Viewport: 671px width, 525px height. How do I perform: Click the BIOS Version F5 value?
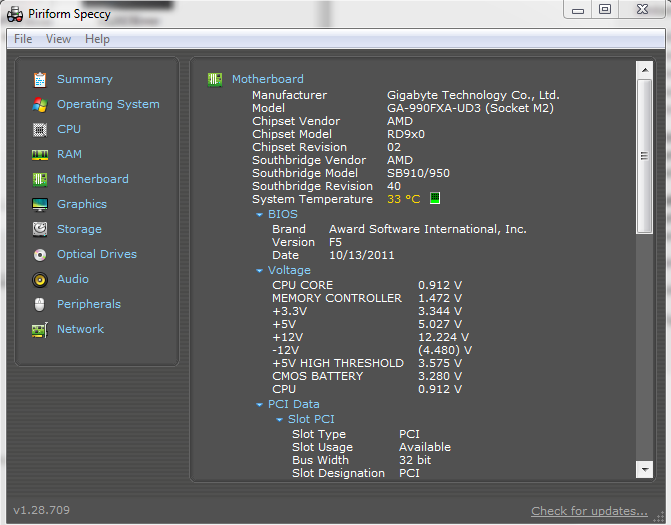335,242
